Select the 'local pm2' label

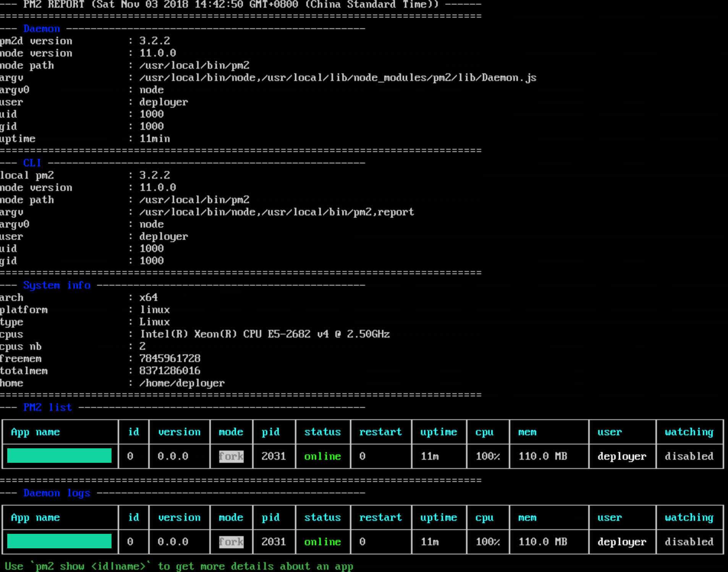(x=27, y=175)
